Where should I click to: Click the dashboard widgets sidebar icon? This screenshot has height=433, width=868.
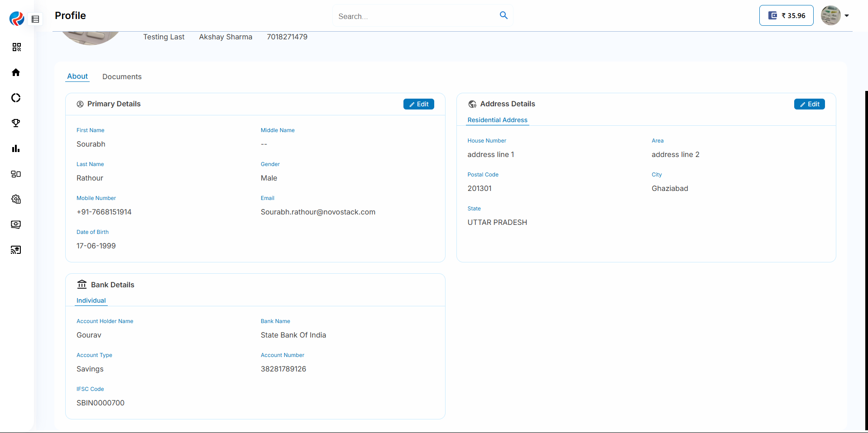(x=16, y=174)
